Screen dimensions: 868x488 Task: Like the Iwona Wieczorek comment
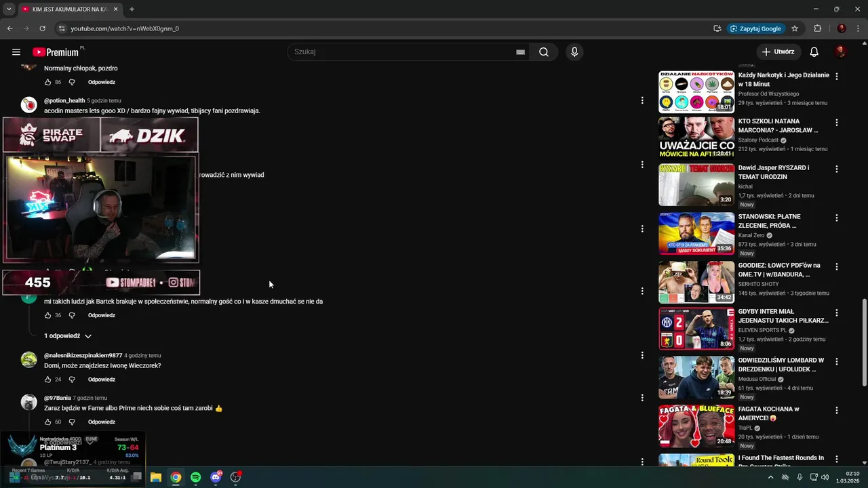coord(47,380)
